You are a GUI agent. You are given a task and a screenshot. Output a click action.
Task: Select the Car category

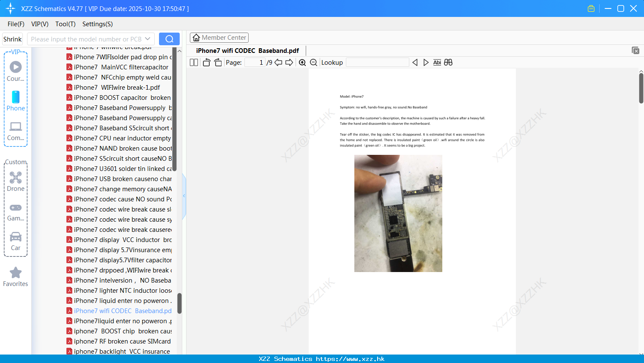[16, 241]
